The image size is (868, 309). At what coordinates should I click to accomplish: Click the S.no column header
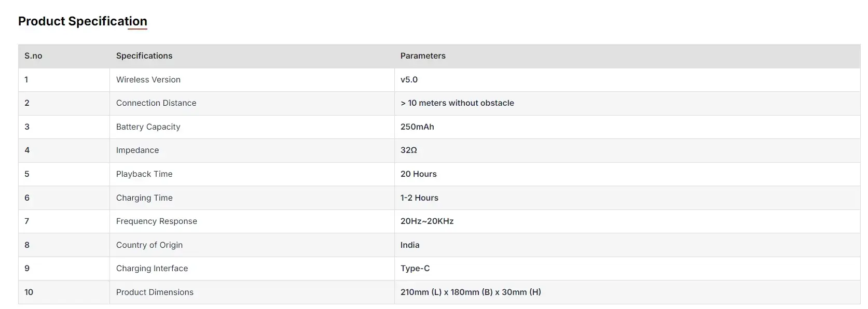[x=33, y=56]
